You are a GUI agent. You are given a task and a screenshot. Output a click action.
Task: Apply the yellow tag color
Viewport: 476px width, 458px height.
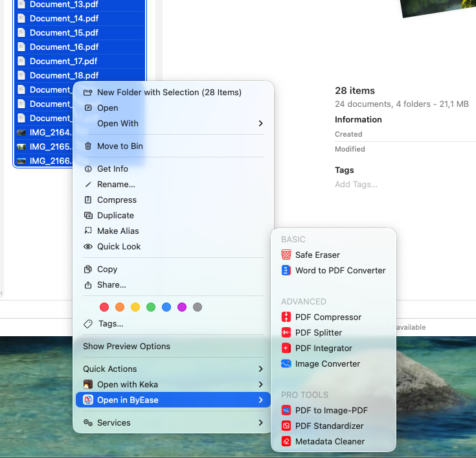click(x=135, y=307)
